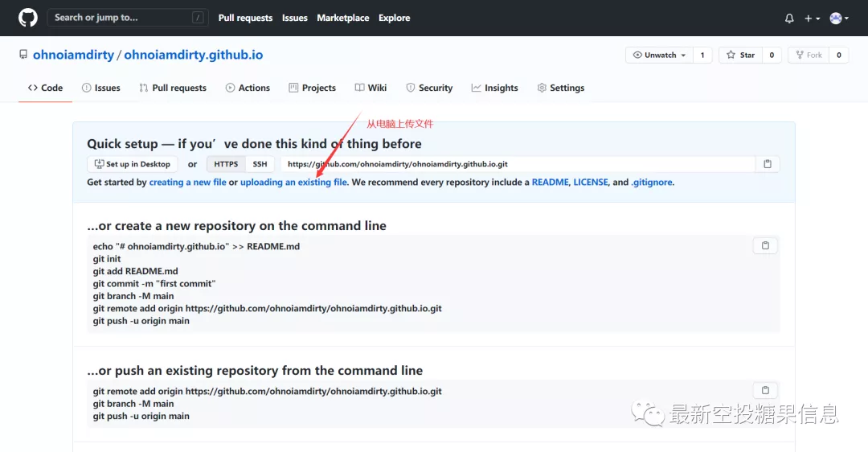Copy the clone URL with clipboard icon
Screen dimensions: 868x452
click(768, 164)
